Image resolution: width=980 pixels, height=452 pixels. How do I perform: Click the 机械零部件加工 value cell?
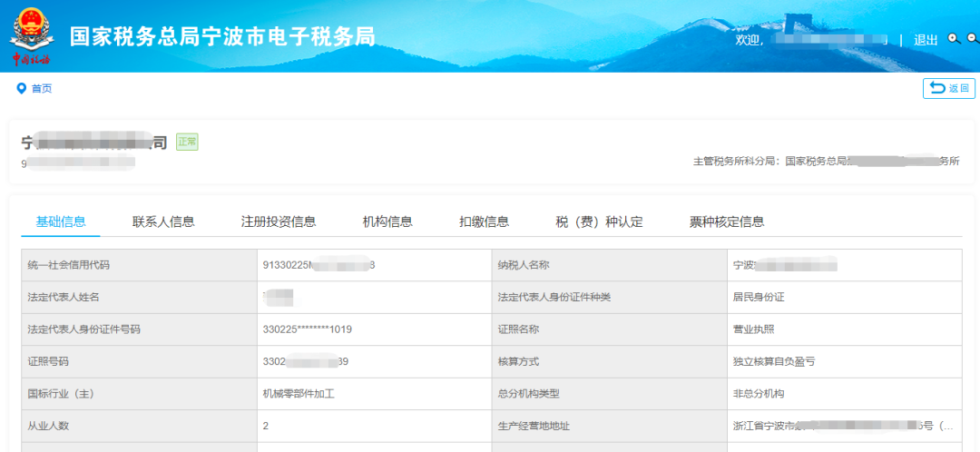point(375,395)
